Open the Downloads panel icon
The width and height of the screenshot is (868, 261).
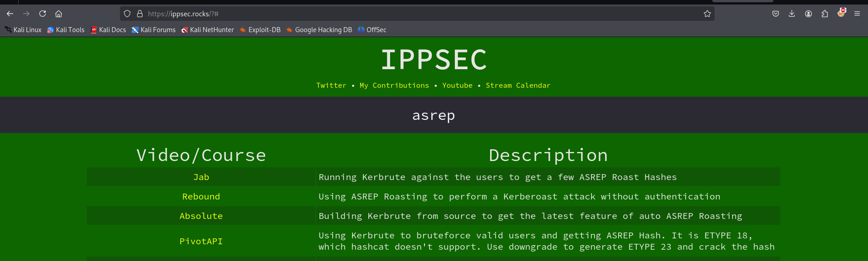(x=792, y=14)
